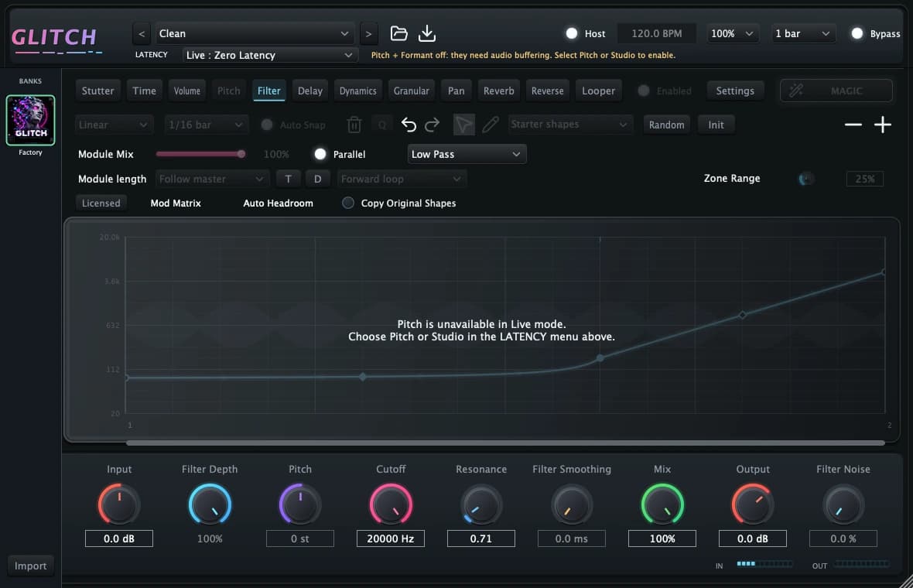Go to previous preset with left arrow
The width and height of the screenshot is (913, 588).
pyautogui.click(x=142, y=34)
